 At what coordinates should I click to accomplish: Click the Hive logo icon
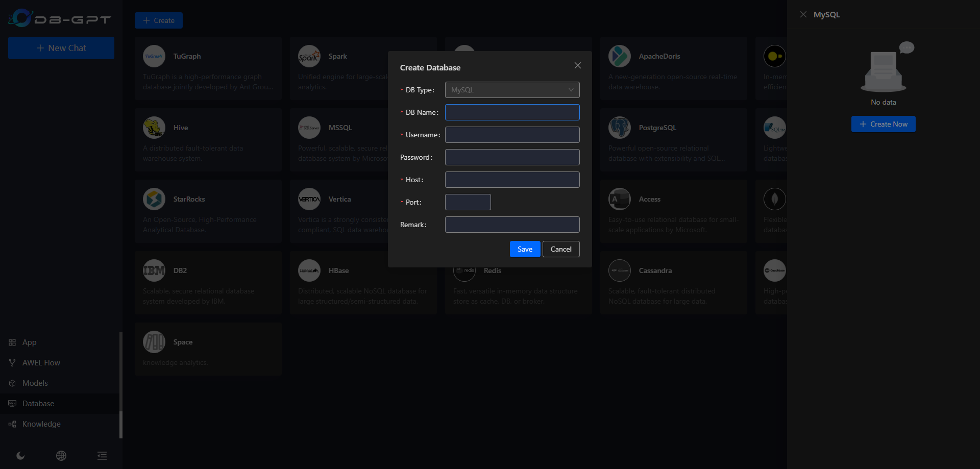(154, 128)
